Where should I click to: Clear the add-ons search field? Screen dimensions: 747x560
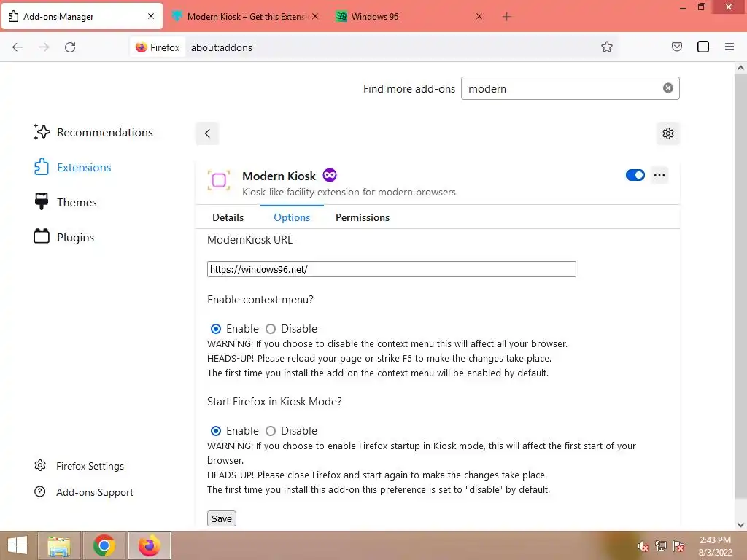668,88
